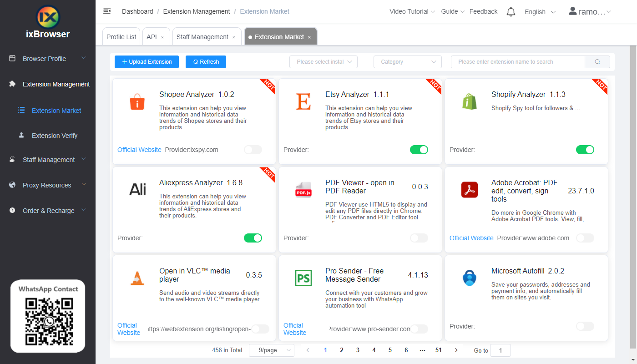Go to page 51 of extensions
Screen dimensions: 637x364
[438, 350]
